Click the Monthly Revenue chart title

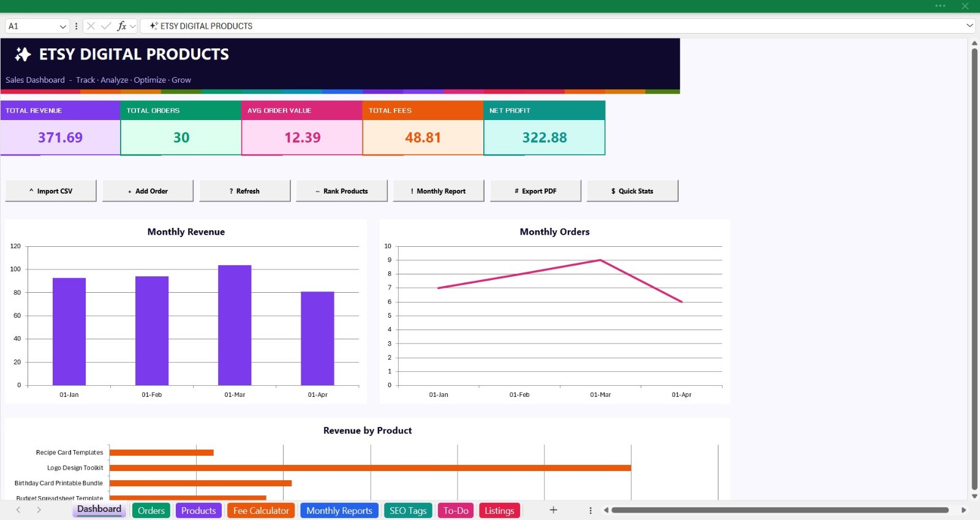click(186, 232)
